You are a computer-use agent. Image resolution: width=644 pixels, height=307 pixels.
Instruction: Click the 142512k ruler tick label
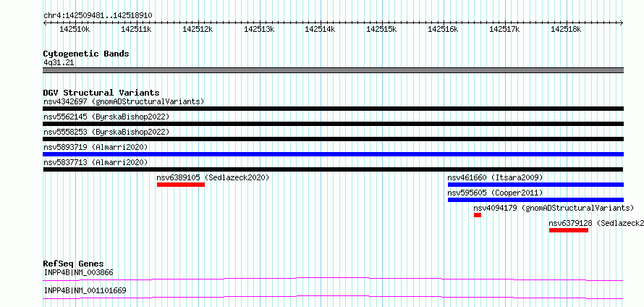tap(198, 30)
